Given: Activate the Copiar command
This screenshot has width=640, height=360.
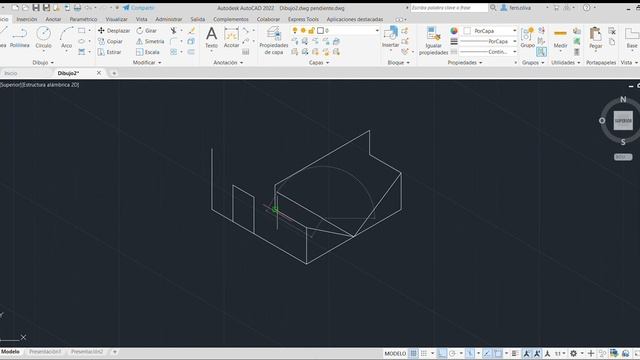Looking at the screenshot, I should (x=110, y=41).
